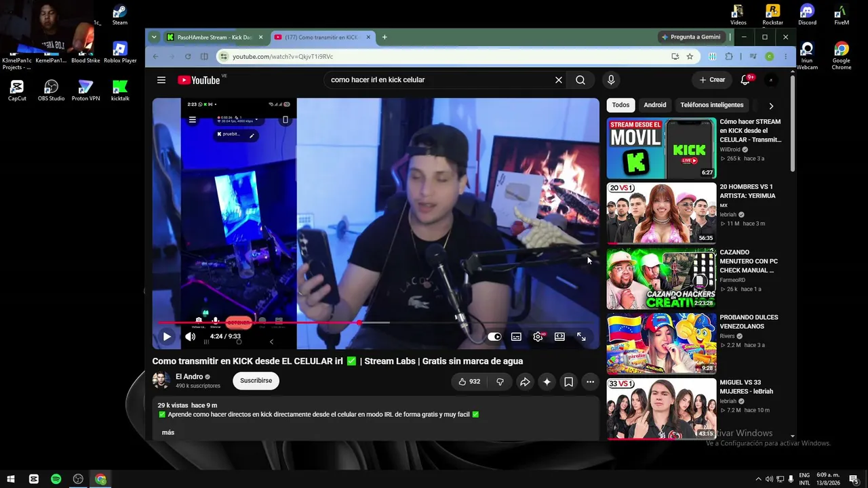Seek the video using the red progress bar
868x488 pixels.
click(x=376, y=323)
